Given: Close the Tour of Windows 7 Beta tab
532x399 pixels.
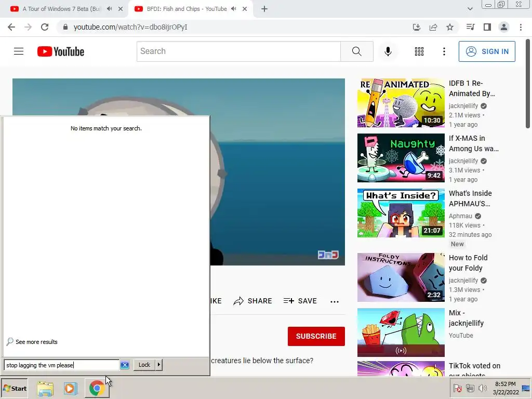Looking at the screenshot, I should click(x=121, y=9).
